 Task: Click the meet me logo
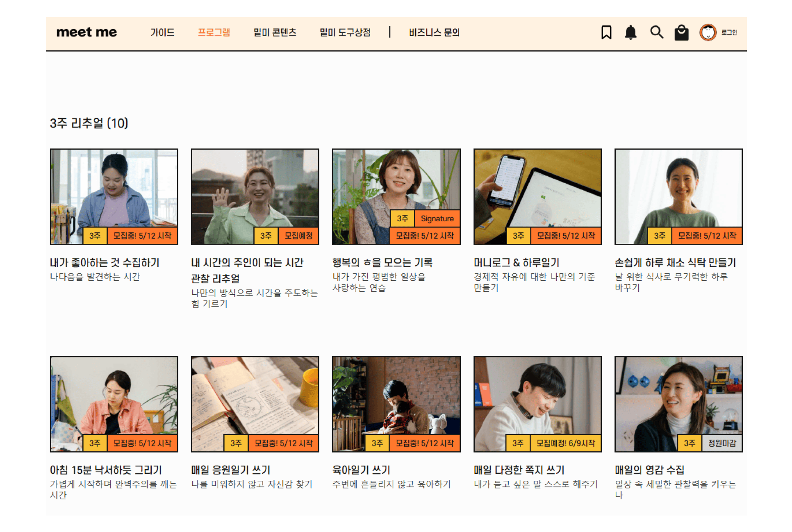click(x=86, y=32)
